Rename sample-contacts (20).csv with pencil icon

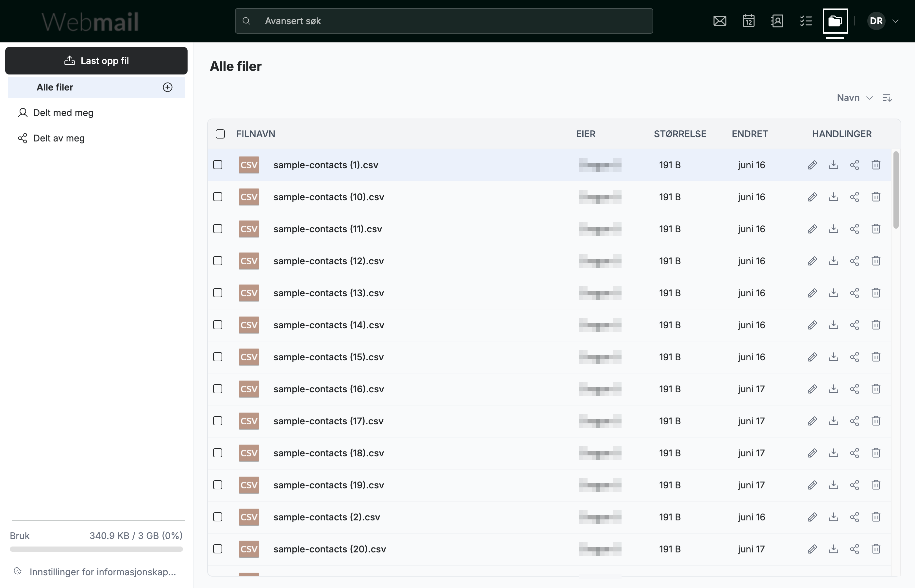point(812,549)
